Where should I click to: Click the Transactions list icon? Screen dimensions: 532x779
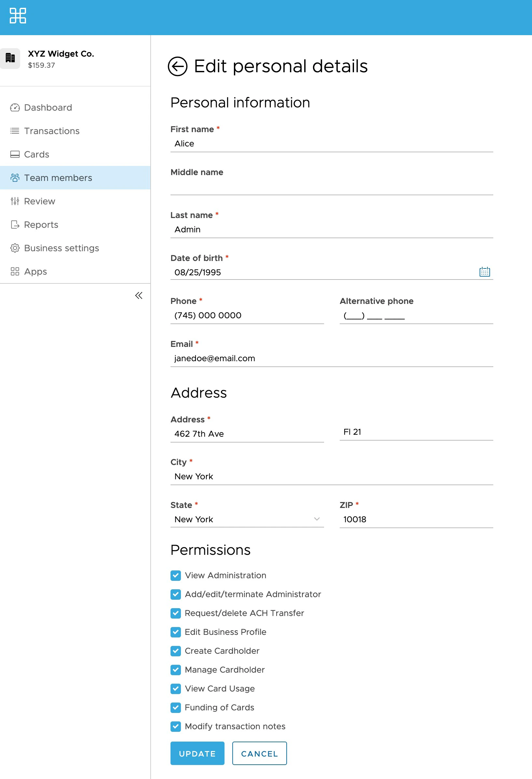(x=15, y=131)
